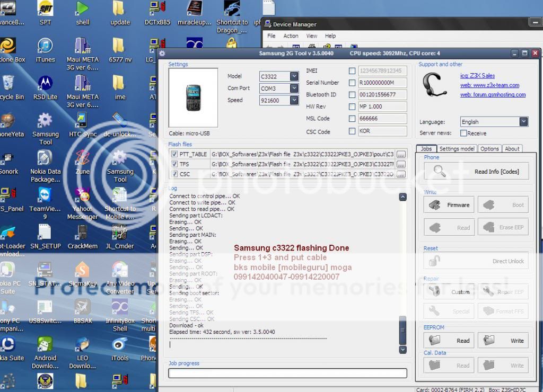This screenshot has width=543, height=392.
Task: Uncheck the TFS flash file checkbox
Action: [174, 164]
